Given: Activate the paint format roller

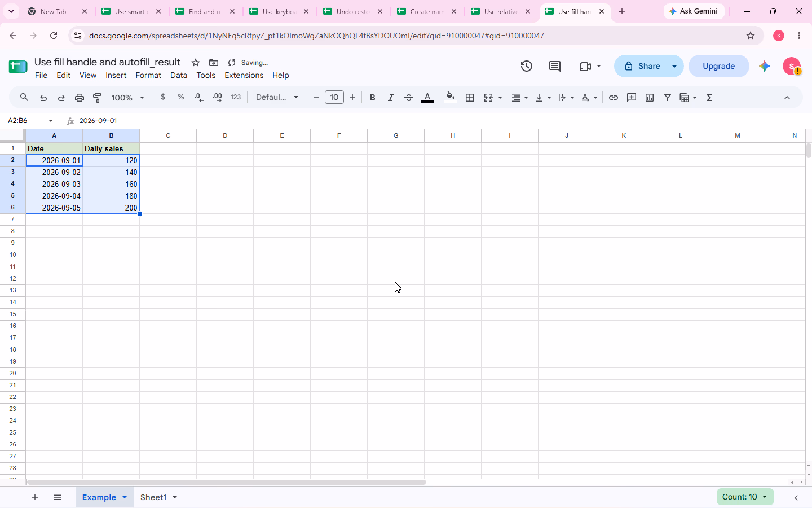Looking at the screenshot, I should [x=97, y=98].
